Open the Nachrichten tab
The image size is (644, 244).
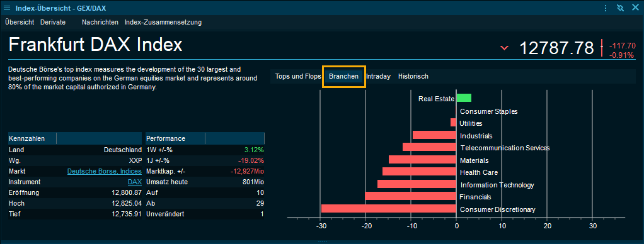click(100, 22)
